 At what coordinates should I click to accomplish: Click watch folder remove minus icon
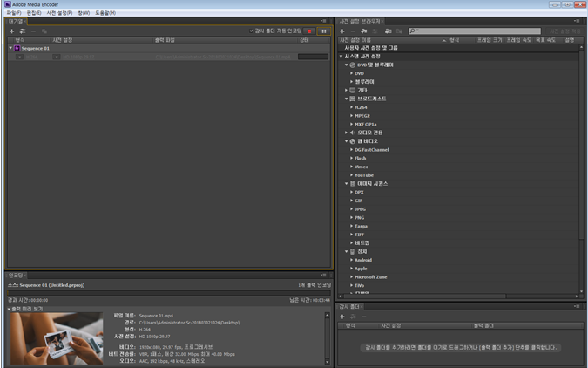click(363, 317)
